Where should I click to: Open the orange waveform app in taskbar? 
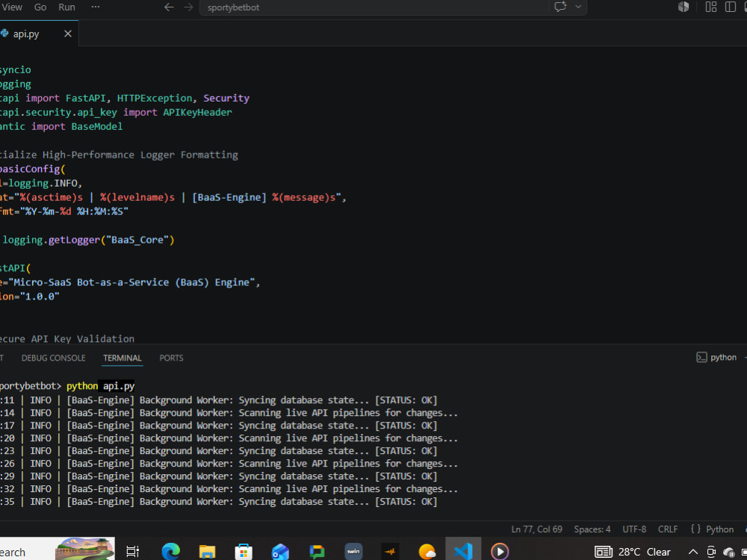click(390, 552)
